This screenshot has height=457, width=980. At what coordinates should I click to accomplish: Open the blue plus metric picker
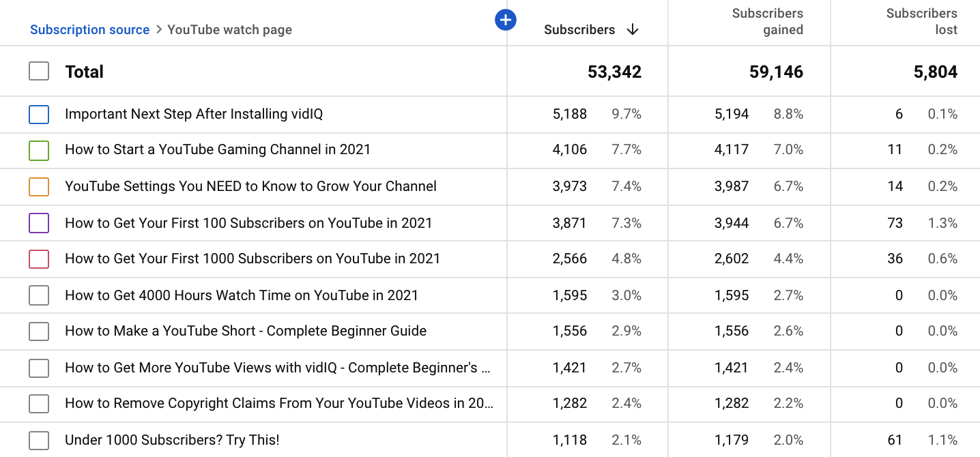[506, 20]
